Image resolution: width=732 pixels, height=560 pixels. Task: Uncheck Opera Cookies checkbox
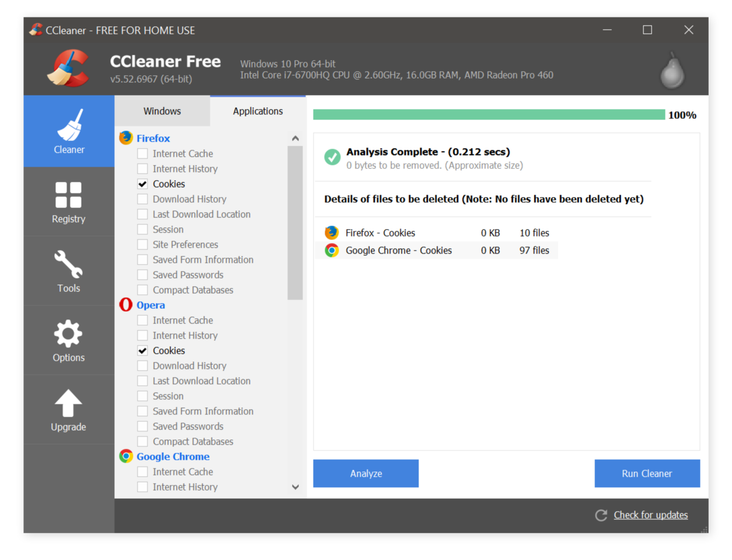pos(142,350)
